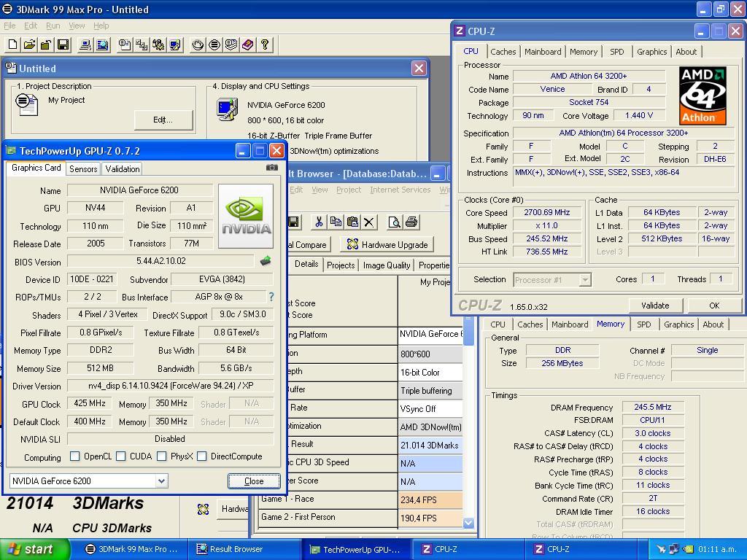Click the Cut scissors icon in Result Browser
This screenshot has height=560, width=747.
tap(320, 222)
